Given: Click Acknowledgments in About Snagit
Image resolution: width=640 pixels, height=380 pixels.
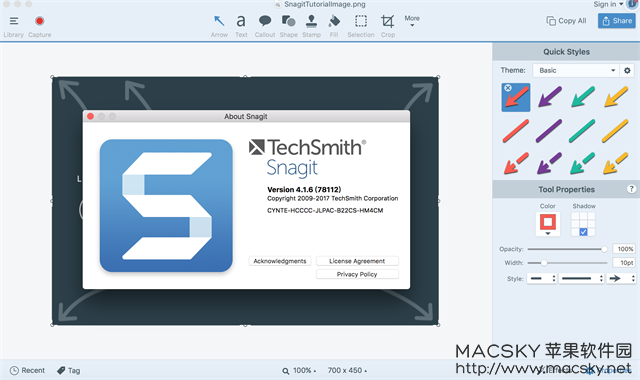Looking at the screenshot, I should tap(280, 261).
